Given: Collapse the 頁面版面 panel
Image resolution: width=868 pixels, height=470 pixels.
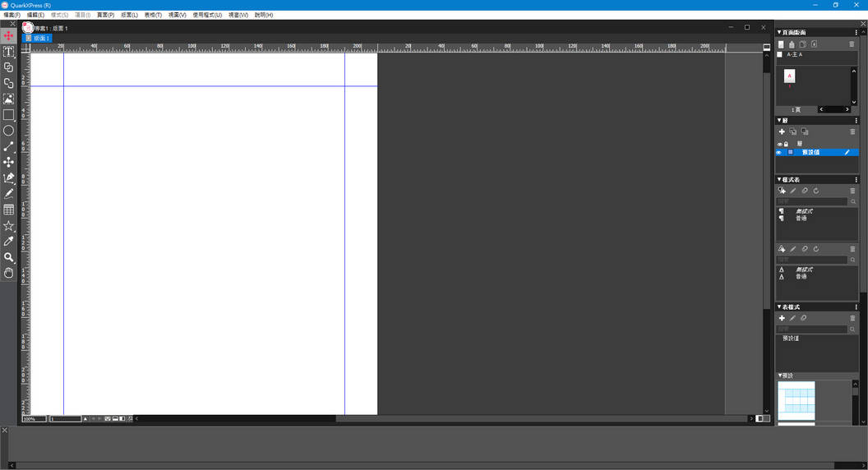Looking at the screenshot, I should point(779,33).
